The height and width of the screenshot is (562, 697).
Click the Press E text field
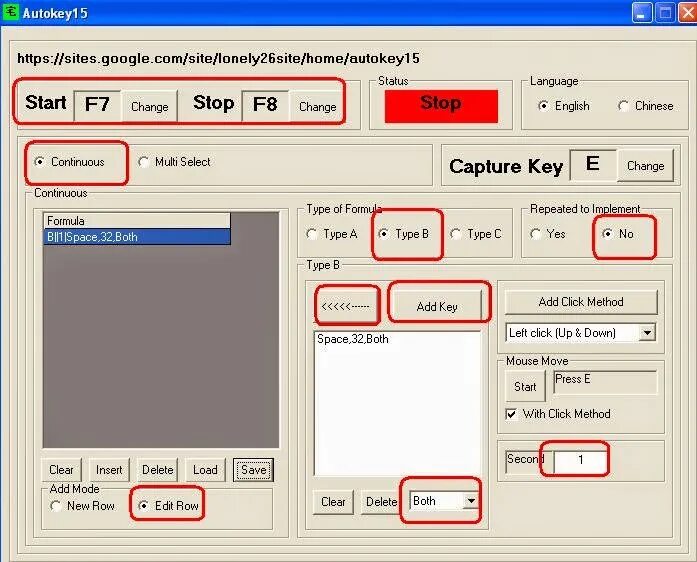[605, 382]
